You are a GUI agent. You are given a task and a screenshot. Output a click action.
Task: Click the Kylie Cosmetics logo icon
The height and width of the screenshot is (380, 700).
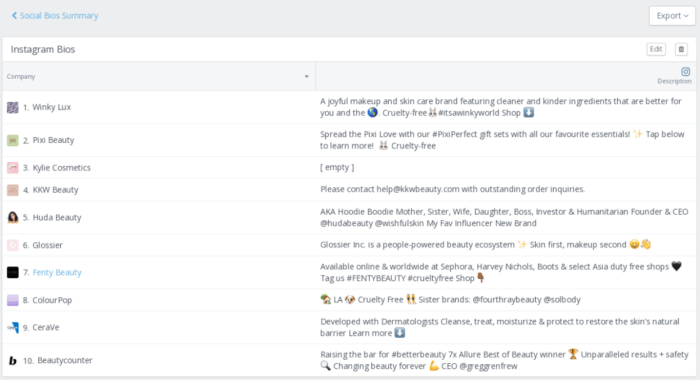click(x=13, y=168)
